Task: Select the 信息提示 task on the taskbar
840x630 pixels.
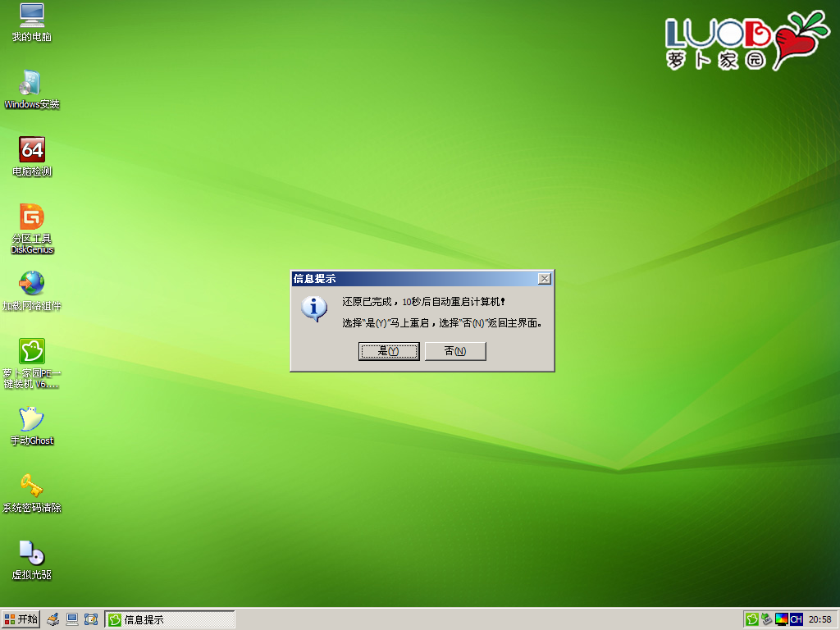Action: point(168,619)
